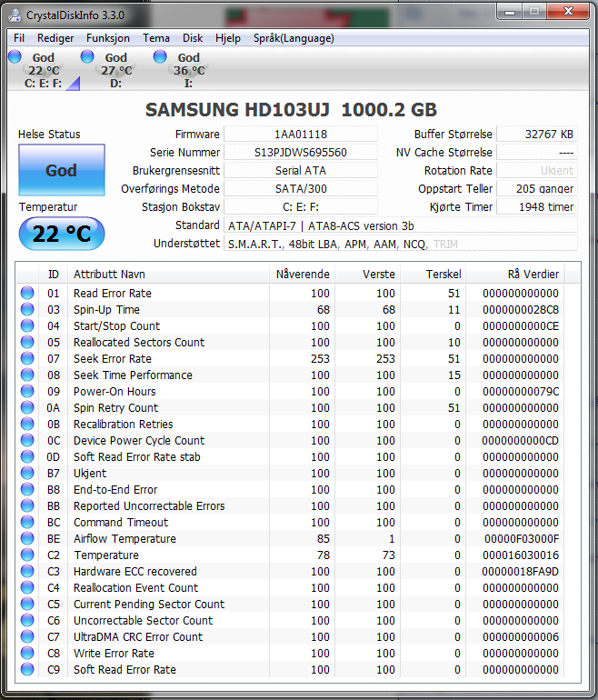Select the C: E: F: disk tab
Viewport: 598px width, 700px height.
click(x=44, y=70)
